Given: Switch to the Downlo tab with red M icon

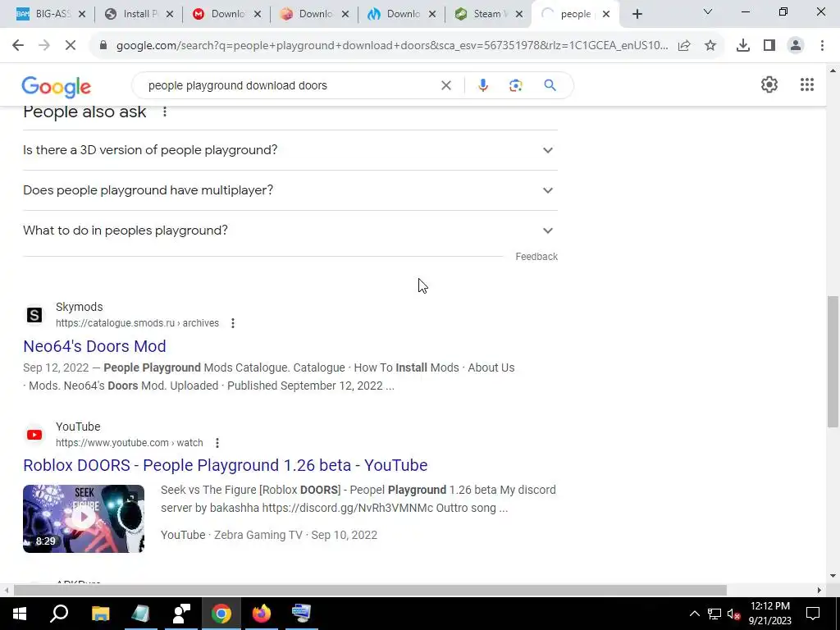Looking at the screenshot, I should click(x=221, y=15).
